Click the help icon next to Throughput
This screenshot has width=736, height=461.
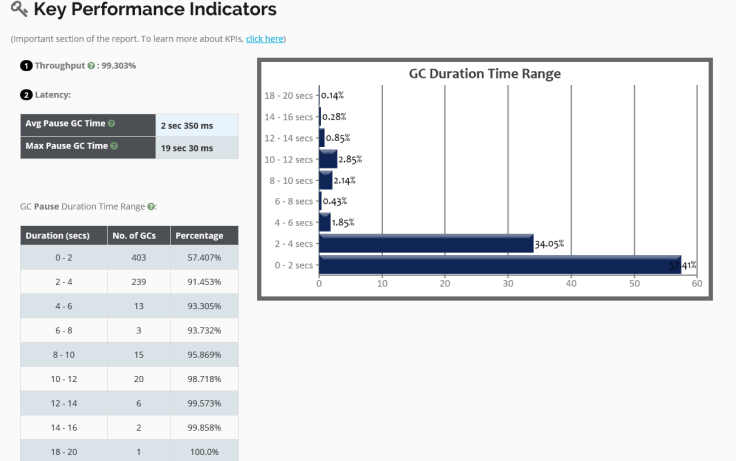(91, 65)
